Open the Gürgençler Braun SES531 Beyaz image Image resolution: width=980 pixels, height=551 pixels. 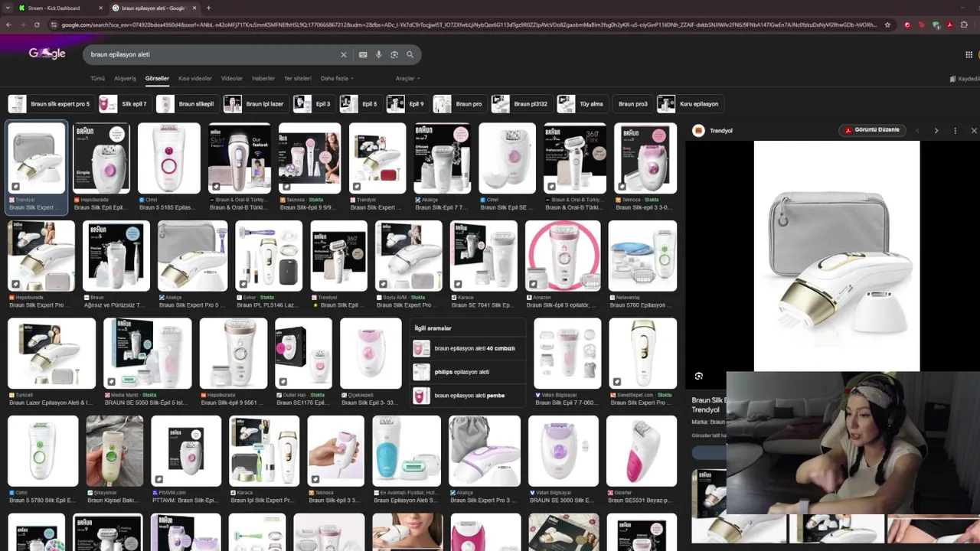(642, 452)
